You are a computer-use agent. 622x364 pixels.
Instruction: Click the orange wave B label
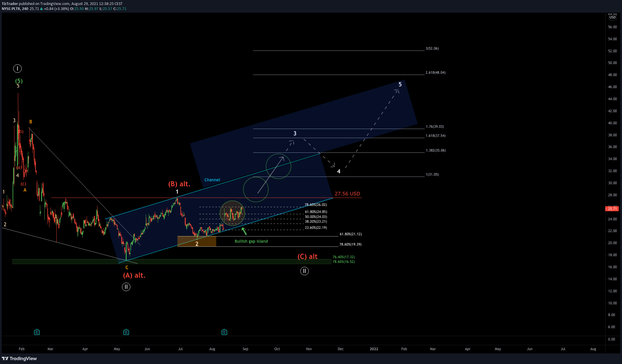tap(31, 122)
